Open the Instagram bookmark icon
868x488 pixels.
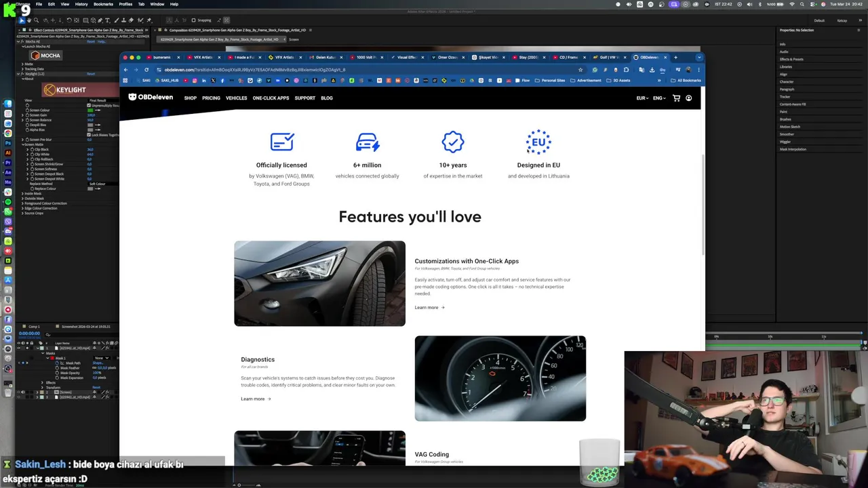coord(195,80)
